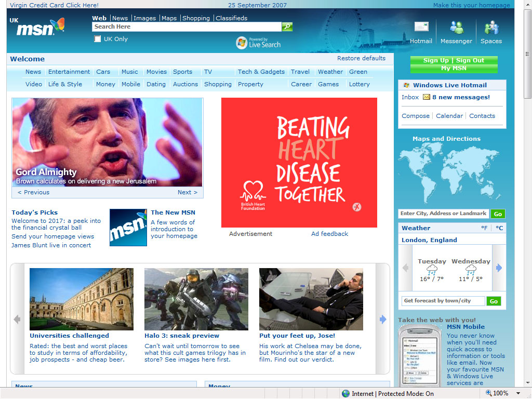Open the Dating channel
Viewport: 532px width, 399px height.
click(156, 84)
